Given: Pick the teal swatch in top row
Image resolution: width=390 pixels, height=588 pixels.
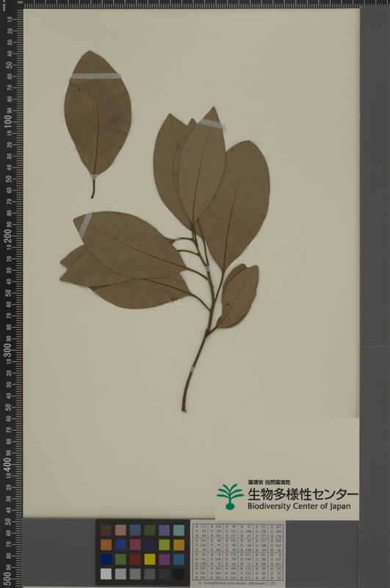Looking at the screenshot, I should pyautogui.click(x=178, y=530).
